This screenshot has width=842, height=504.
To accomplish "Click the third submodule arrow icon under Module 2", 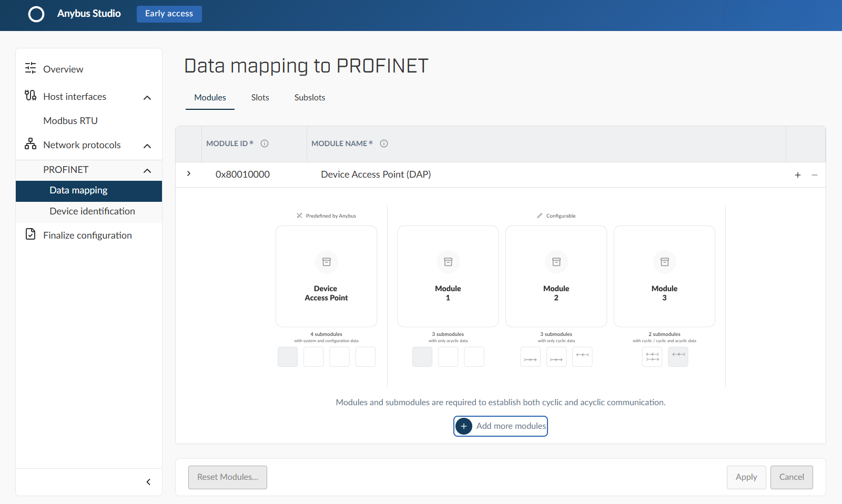I will point(582,357).
